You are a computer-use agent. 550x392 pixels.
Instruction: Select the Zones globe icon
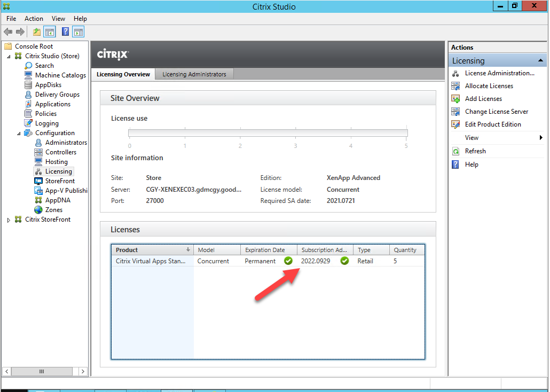point(38,209)
